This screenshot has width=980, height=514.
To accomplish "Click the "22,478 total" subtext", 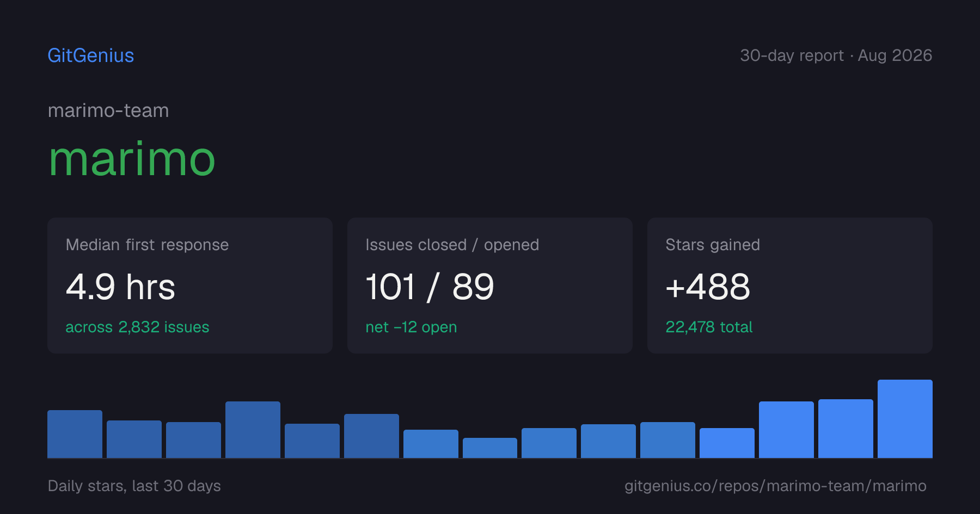I will pyautogui.click(x=709, y=327).
